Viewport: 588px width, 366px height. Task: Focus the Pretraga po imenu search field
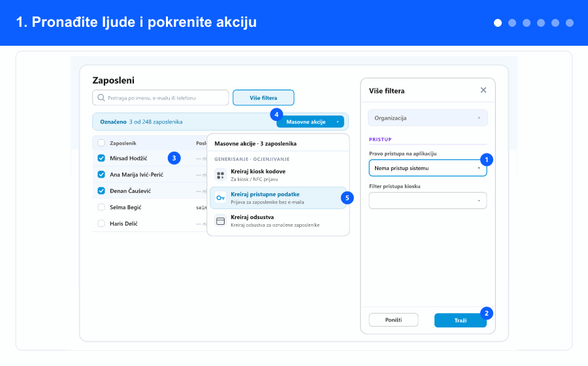pos(161,98)
